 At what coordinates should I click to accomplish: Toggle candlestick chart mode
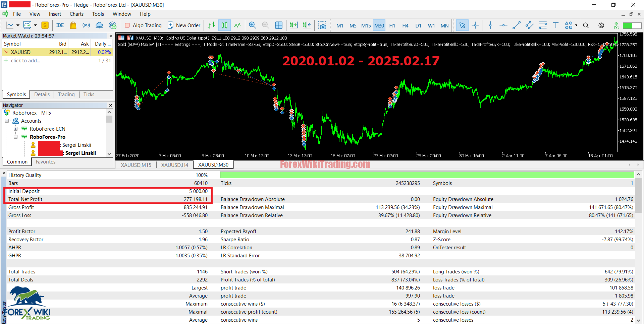click(x=224, y=25)
